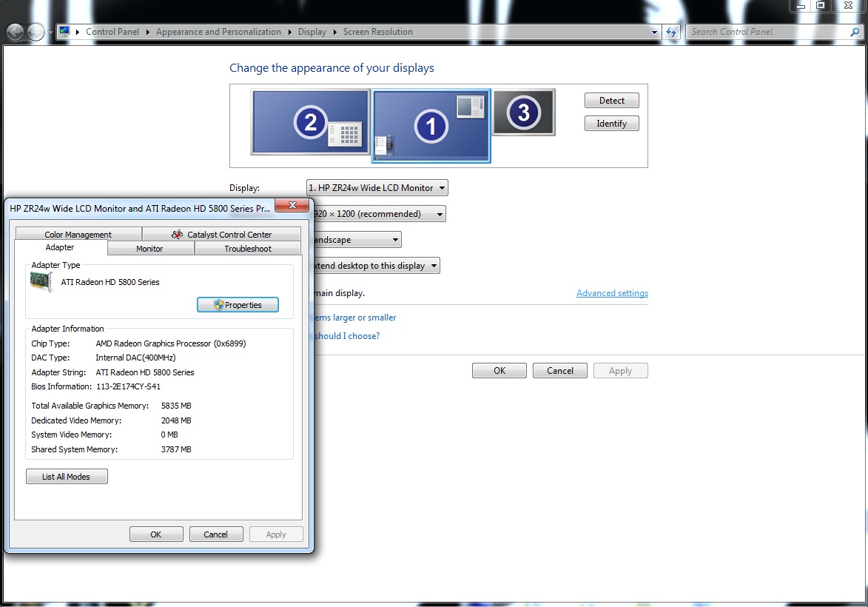868x607 pixels.
Task: Open the 'should I choose?' help link
Action: pos(347,335)
